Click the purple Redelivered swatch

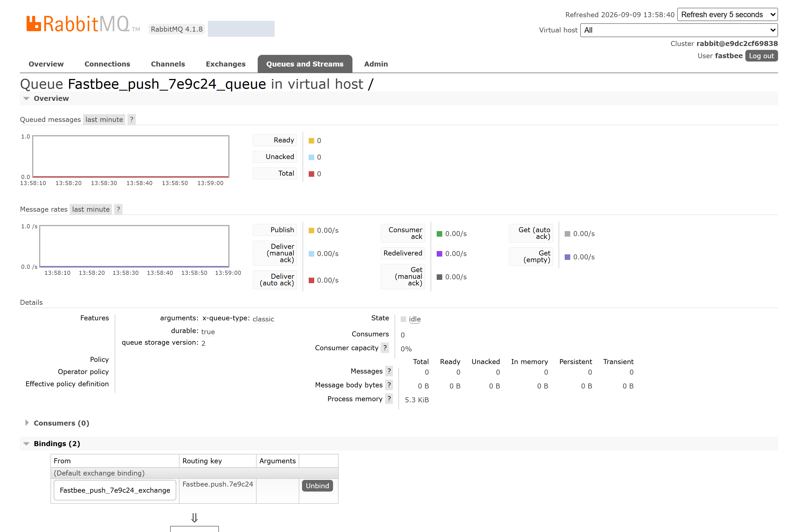[439, 254]
